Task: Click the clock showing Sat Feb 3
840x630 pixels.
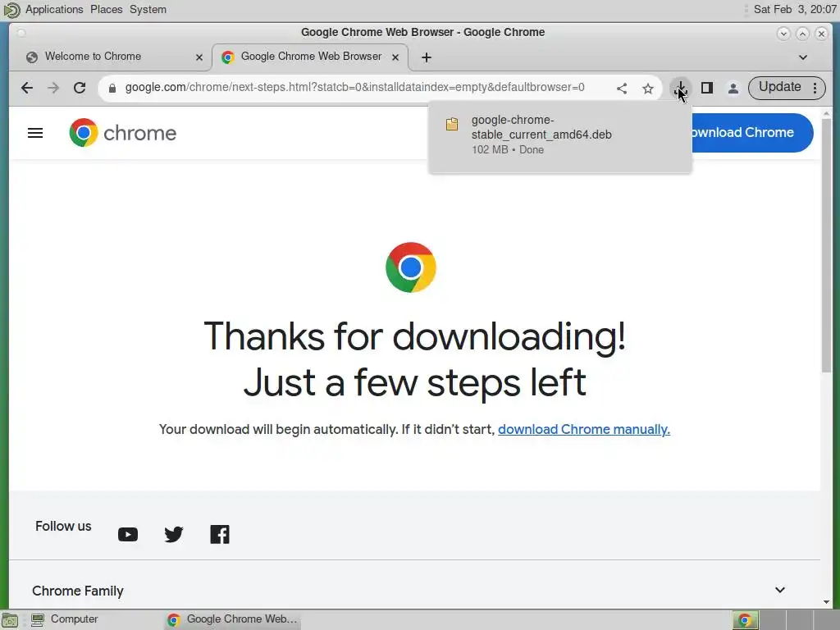Action: pyautogui.click(x=794, y=10)
